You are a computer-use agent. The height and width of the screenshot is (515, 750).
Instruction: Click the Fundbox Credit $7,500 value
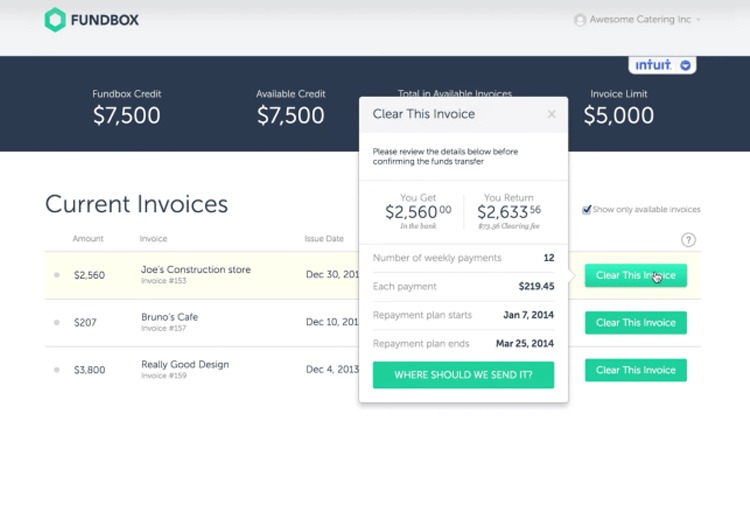[127, 115]
